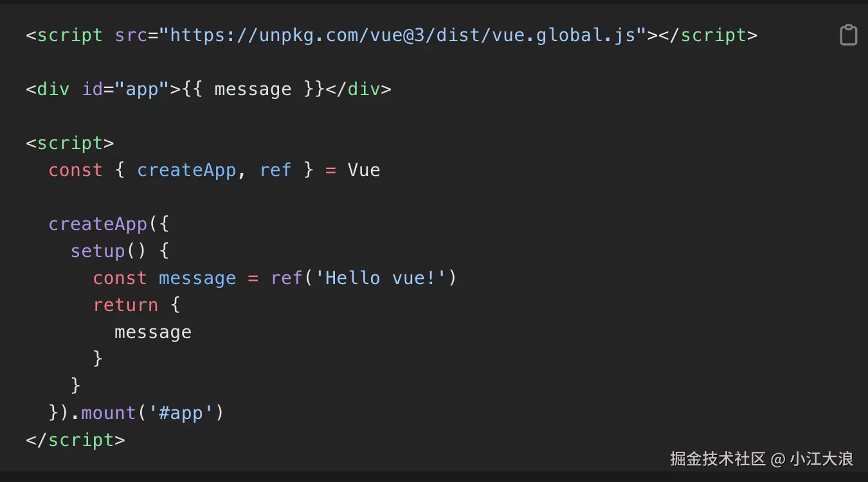Image resolution: width=868 pixels, height=482 pixels.
Task: Click the createApp({ function call
Action: (98, 224)
